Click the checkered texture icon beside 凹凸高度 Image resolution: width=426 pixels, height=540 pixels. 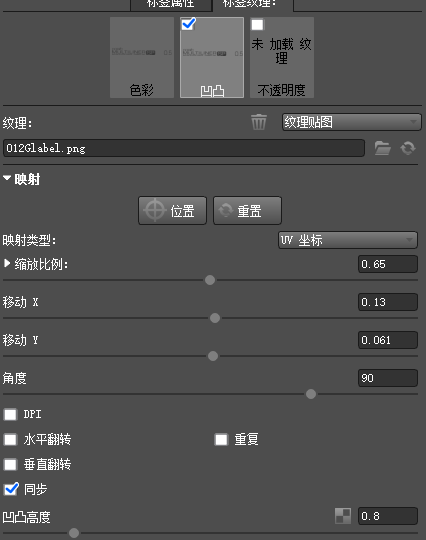[x=343, y=516]
